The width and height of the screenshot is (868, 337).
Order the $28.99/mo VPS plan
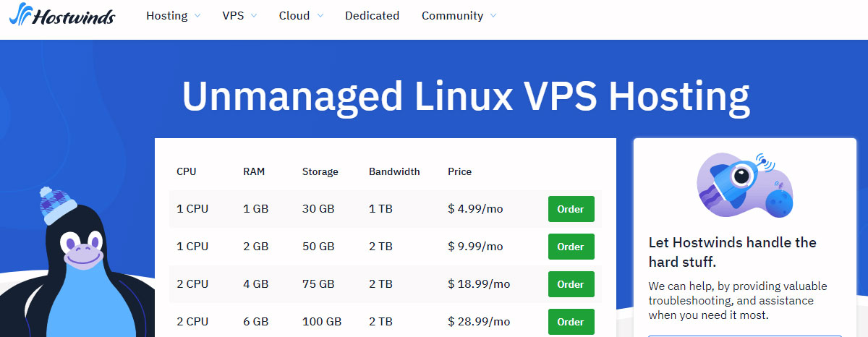pyautogui.click(x=571, y=322)
